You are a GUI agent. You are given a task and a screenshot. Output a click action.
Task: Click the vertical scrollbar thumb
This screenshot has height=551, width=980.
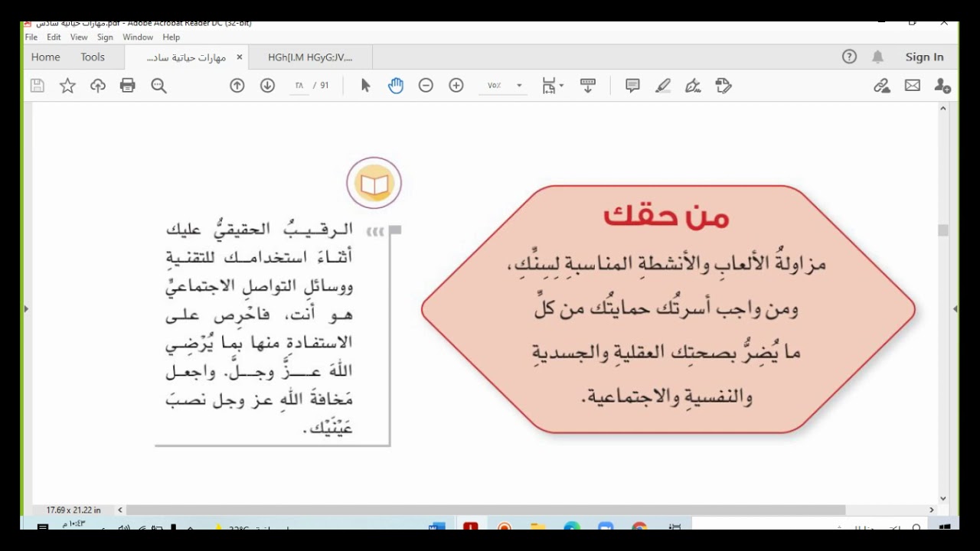943,230
